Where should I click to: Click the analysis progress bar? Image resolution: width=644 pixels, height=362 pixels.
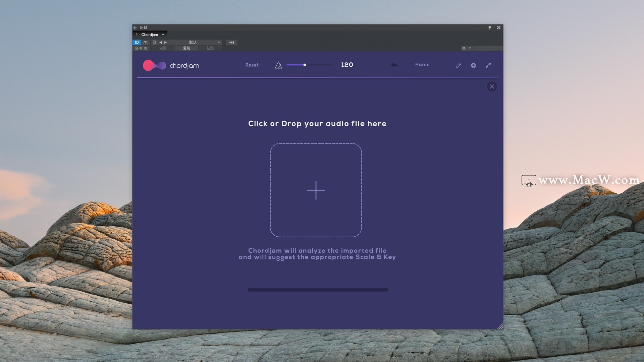(x=318, y=290)
